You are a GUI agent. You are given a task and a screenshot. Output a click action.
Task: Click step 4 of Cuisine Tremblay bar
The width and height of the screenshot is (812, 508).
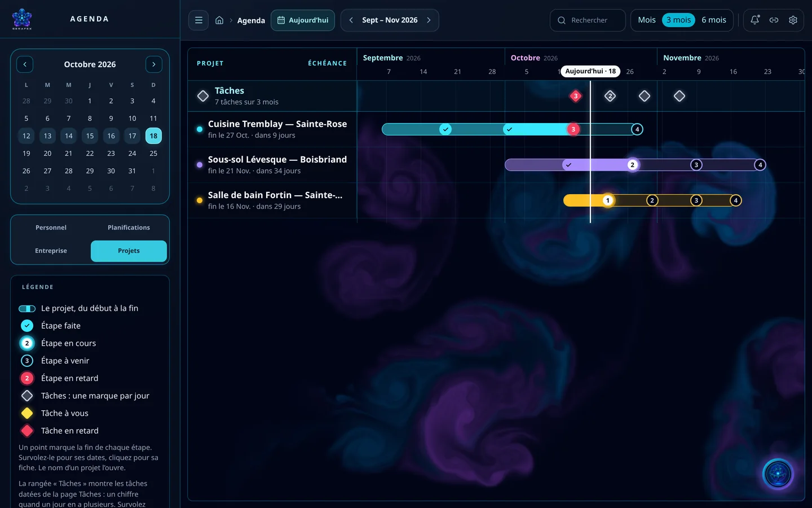point(637,129)
